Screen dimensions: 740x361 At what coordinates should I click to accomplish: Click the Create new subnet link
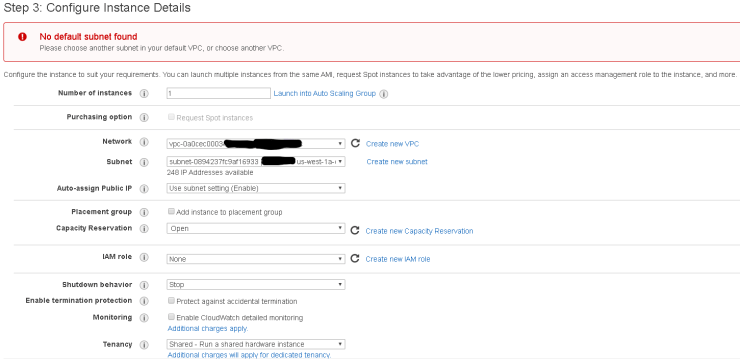pos(397,161)
